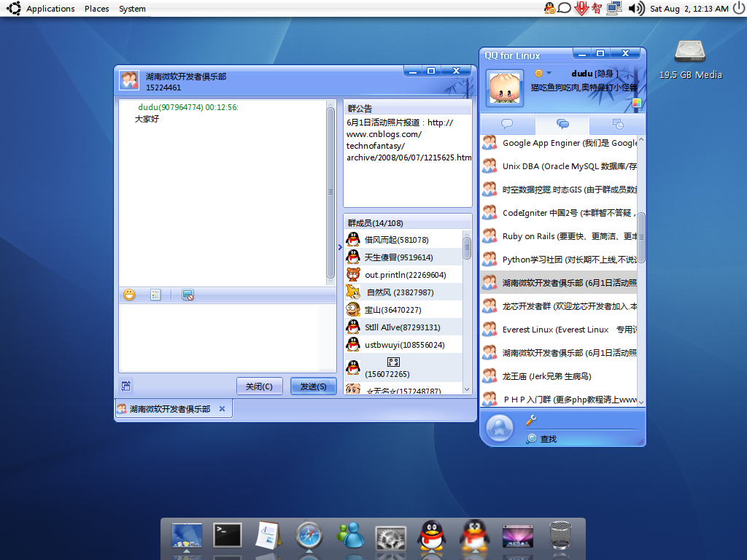Open the Google App Enginer group

pyautogui.click(x=559, y=143)
